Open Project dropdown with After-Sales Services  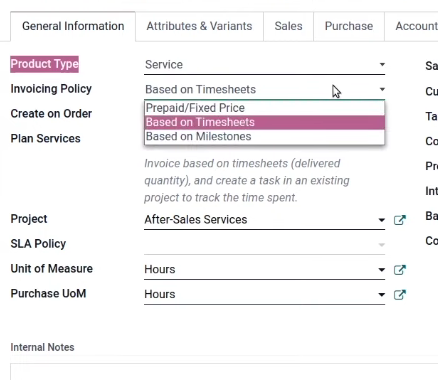click(265, 220)
